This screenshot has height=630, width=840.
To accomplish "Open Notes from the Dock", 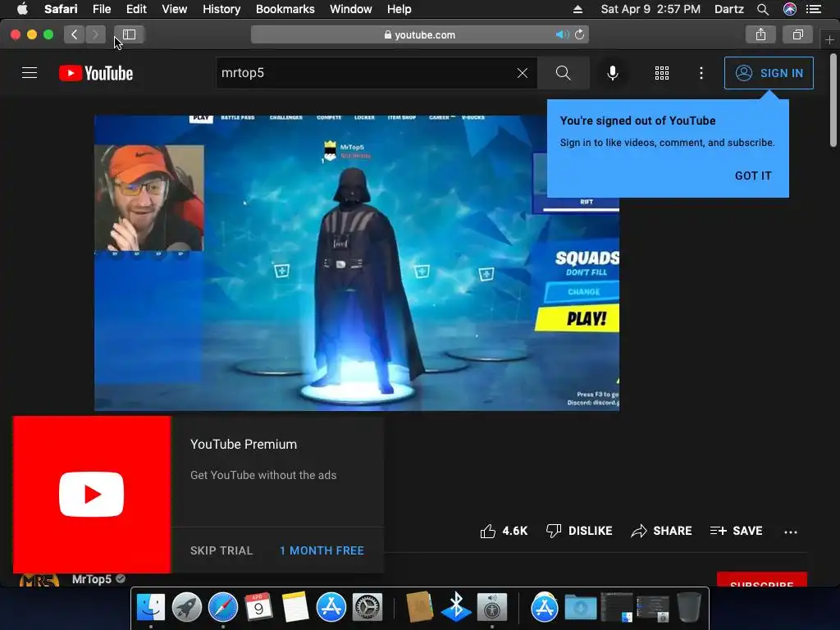I will [x=295, y=608].
